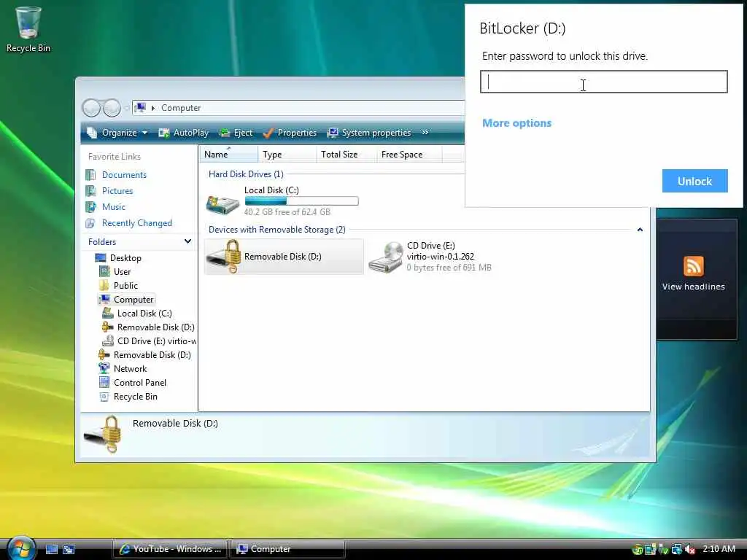The height and width of the screenshot is (560, 747).
Task: Click the padlock drive icon in details pane
Action: (x=103, y=434)
